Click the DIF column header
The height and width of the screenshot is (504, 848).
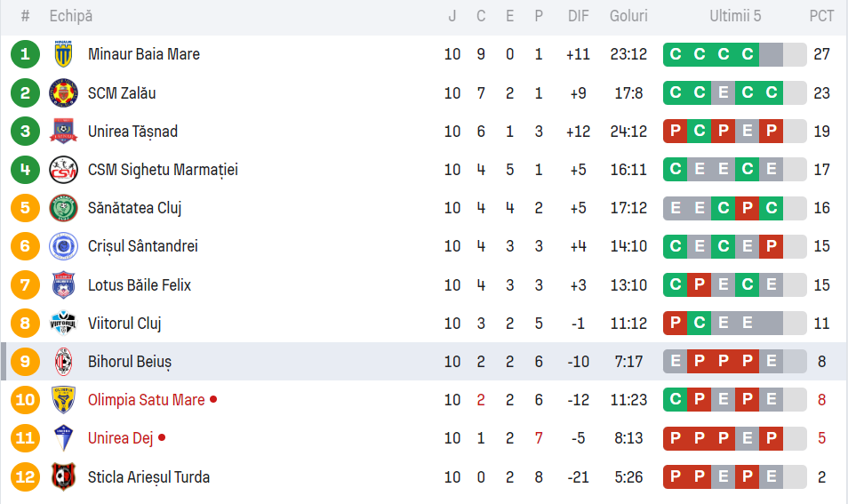point(578,16)
